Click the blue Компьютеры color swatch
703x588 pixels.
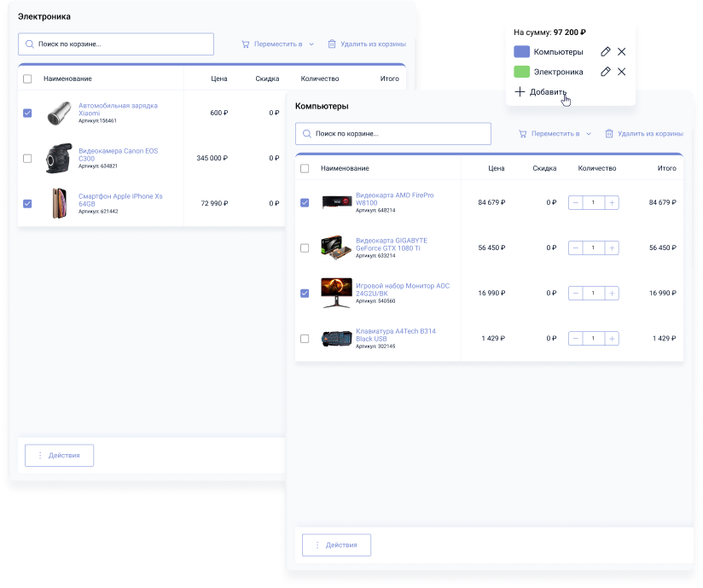click(x=521, y=52)
